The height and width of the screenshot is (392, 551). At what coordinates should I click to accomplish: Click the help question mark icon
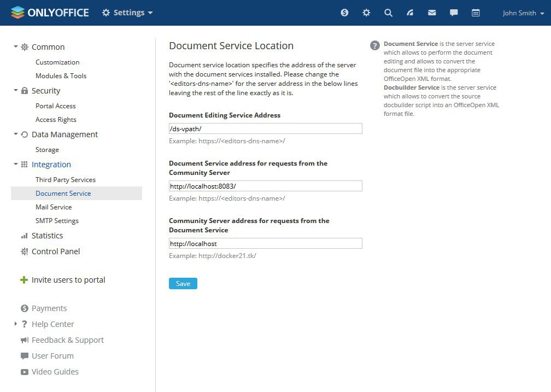375,45
